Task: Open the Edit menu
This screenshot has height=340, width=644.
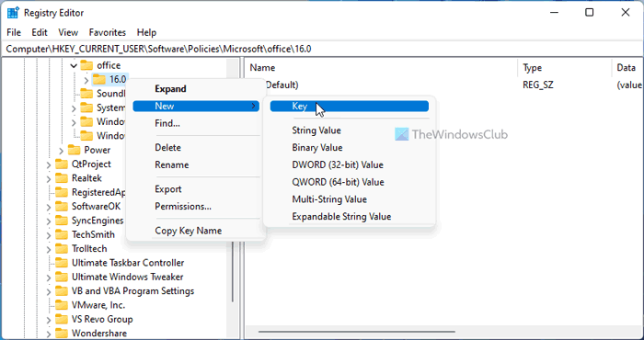Action: tap(40, 32)
